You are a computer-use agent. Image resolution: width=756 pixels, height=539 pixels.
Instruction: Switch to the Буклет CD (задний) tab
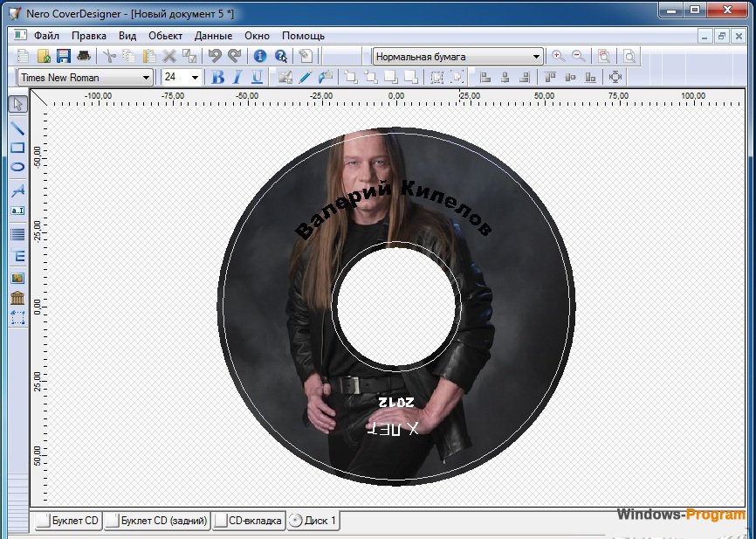pos(157,521)
